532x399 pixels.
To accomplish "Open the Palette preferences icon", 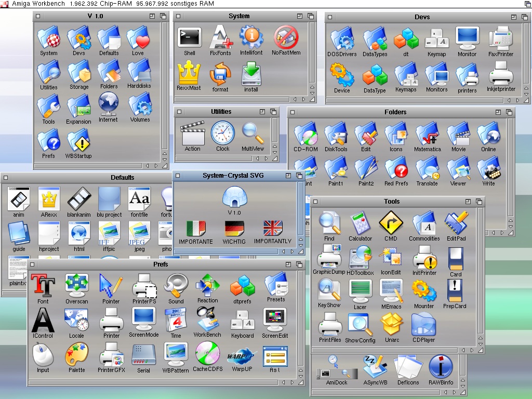I will [x=76, y=355].
